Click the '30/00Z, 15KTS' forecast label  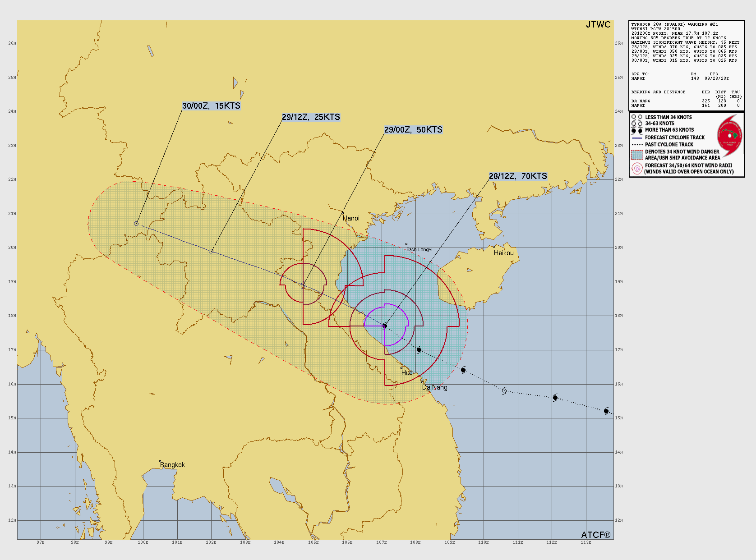(211, 106)
